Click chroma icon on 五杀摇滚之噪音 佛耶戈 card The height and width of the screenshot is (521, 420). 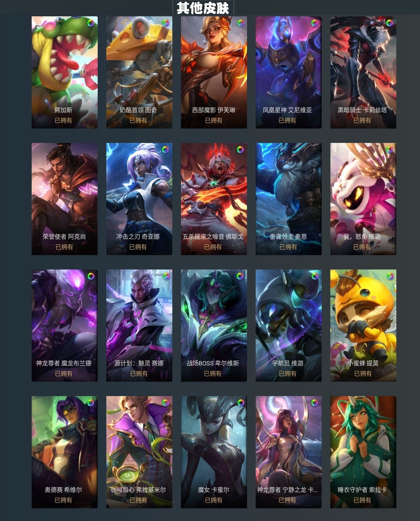point(240,150)
